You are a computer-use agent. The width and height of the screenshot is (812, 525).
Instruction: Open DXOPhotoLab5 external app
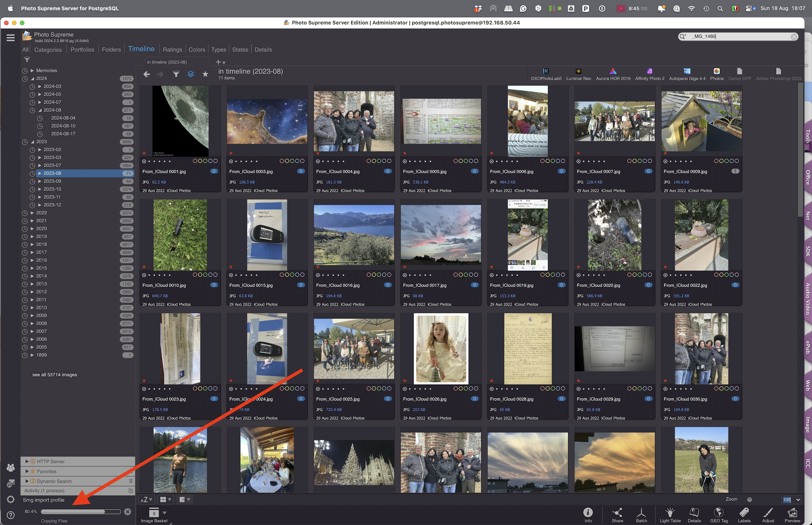click(x=546, y=74)
